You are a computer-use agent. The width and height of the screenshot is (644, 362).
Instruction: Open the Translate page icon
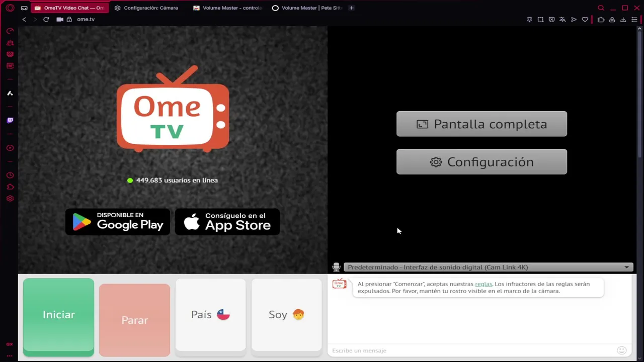point(562,20)
